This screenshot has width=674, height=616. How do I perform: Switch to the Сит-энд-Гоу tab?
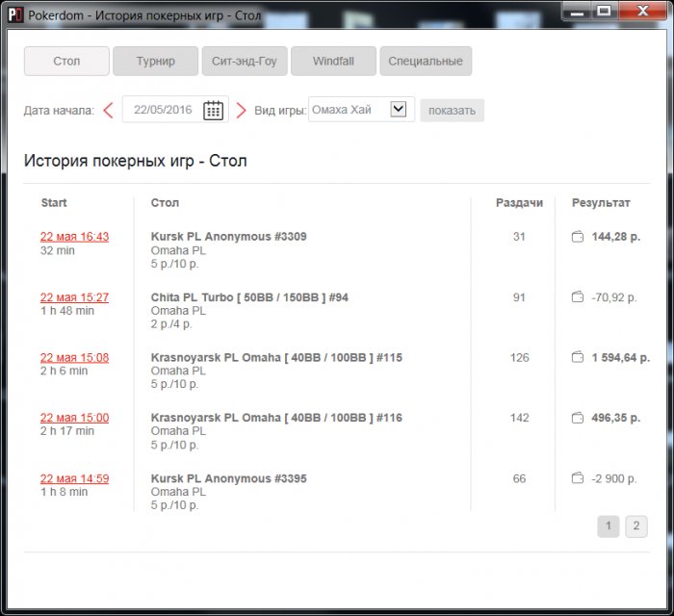click(x=244, y=62)
